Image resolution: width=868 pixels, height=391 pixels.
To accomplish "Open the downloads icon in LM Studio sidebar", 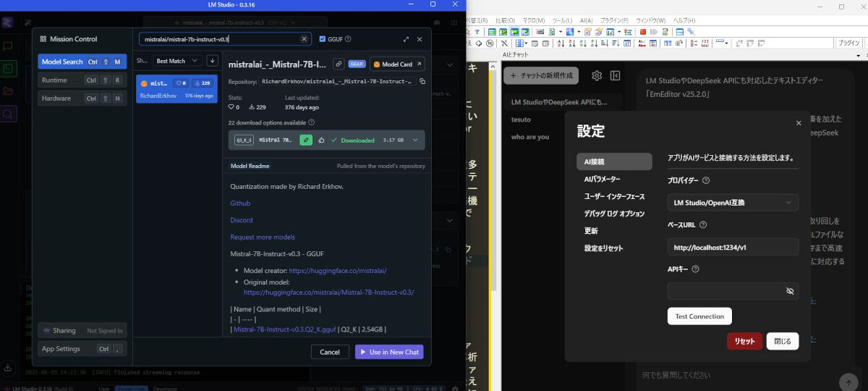I will tap(8, 368).
